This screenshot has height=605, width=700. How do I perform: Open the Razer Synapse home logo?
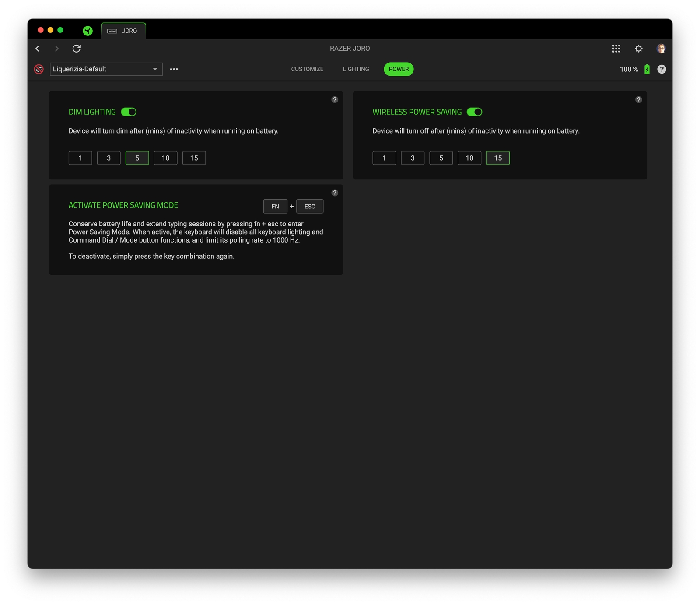click(x=87, y=31)
